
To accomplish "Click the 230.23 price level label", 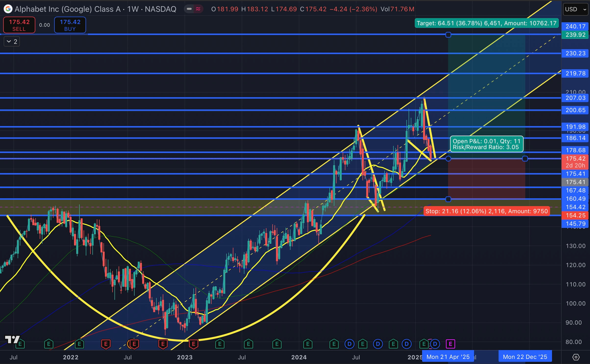I will click(x=575, y=53).
